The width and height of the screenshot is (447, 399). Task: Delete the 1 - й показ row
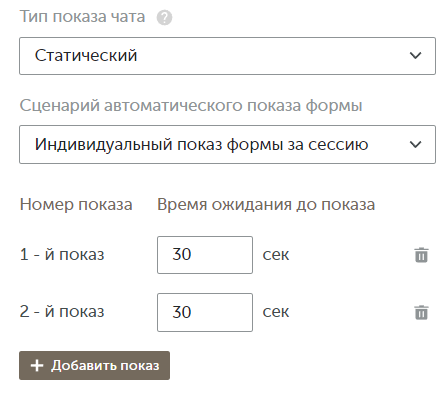click(421, 255)
